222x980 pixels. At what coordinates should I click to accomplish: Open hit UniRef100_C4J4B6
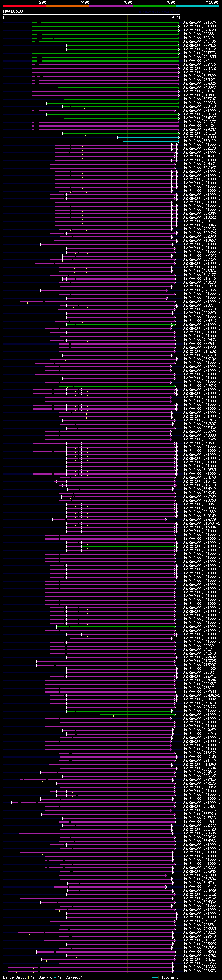199,41
